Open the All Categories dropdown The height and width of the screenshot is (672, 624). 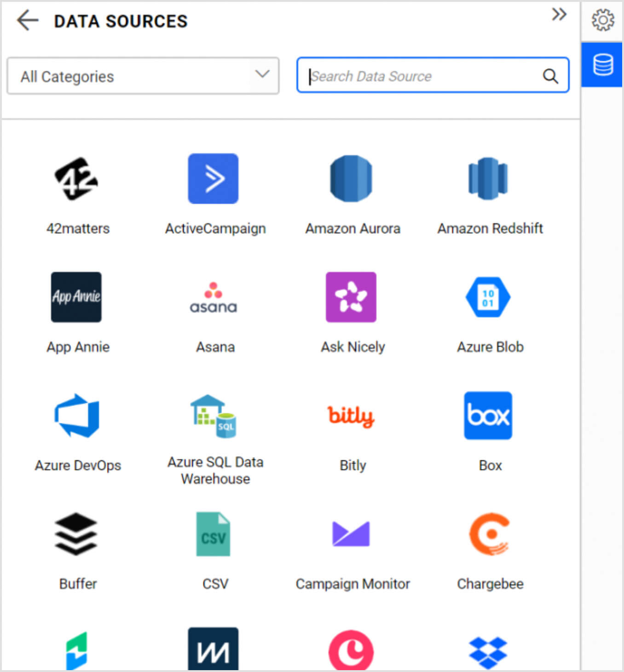coord(143,76)
